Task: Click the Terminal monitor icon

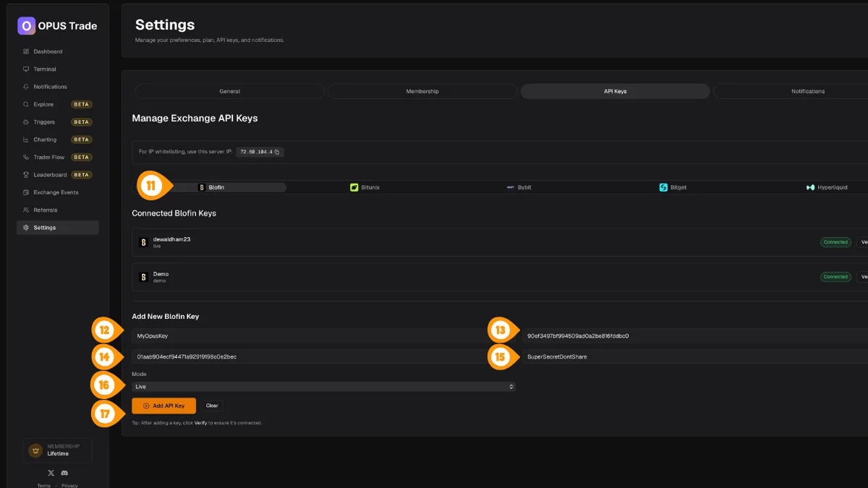Action: coord(26,69)
